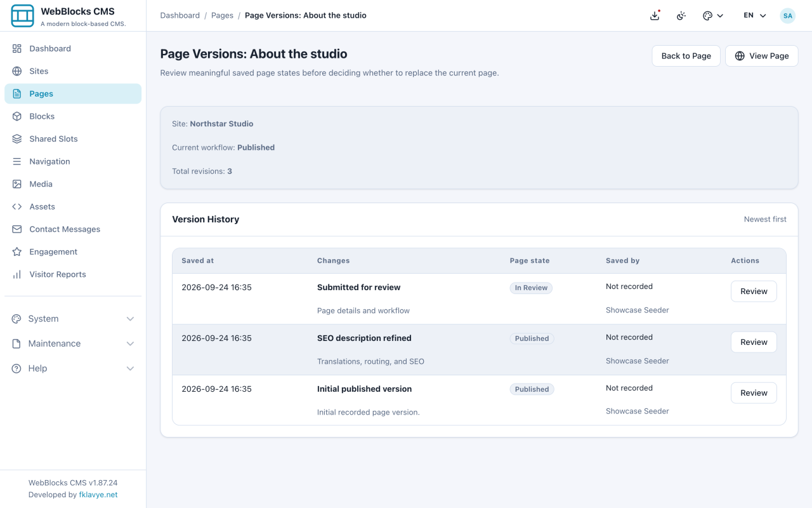Click the Pages breadcrumb link
The height and width of the screenshot is (508, 812).
(x=222, y=15)
